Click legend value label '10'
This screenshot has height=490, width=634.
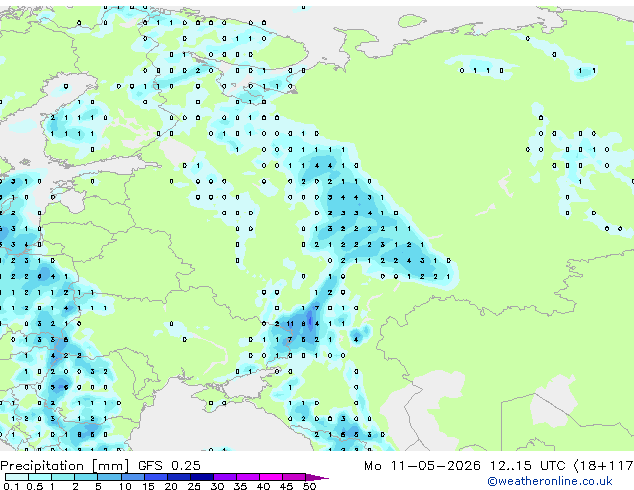click(x=125, y=486)
